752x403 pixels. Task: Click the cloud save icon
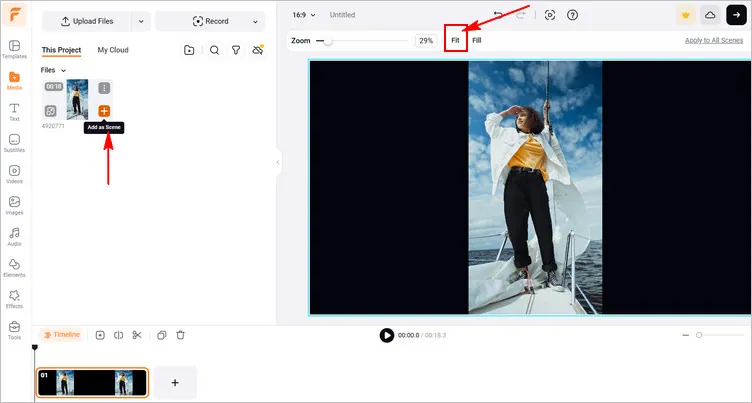tap(710, 15)
